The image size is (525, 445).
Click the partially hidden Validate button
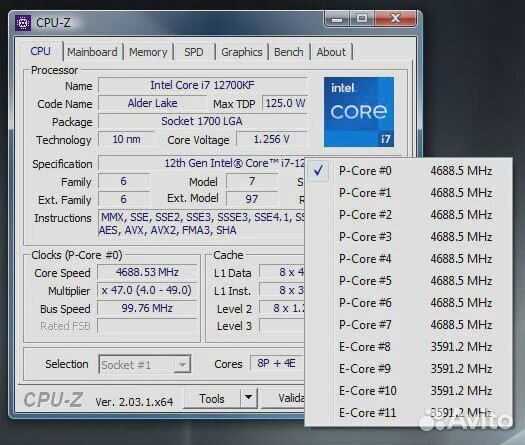[x=283, y=398]
